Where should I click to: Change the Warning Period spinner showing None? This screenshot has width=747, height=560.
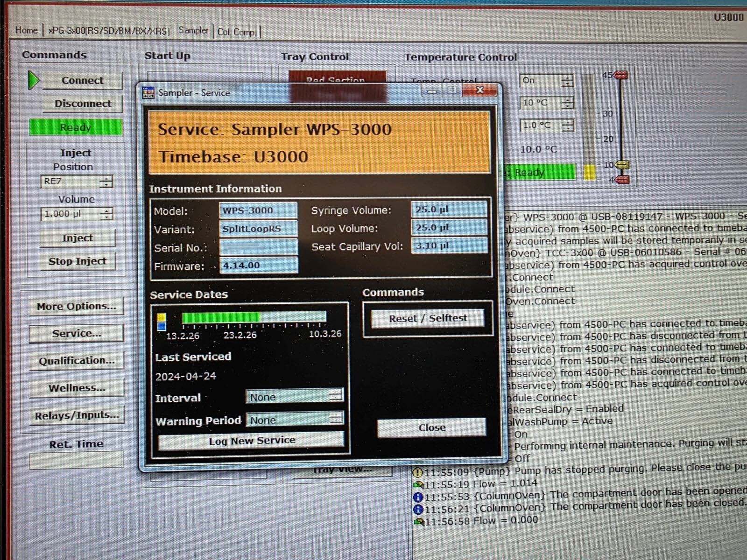pyautogui.click(x=335, y=418)
